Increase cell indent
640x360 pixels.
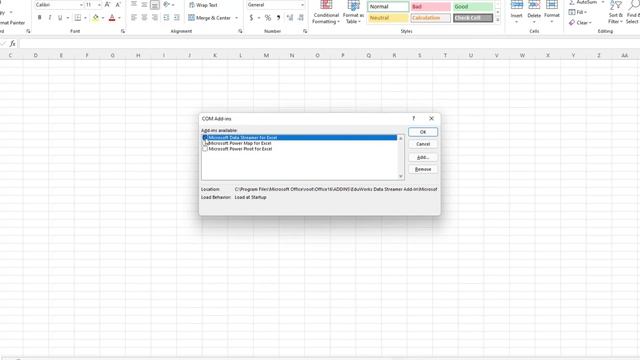click(x=177, y=18)
